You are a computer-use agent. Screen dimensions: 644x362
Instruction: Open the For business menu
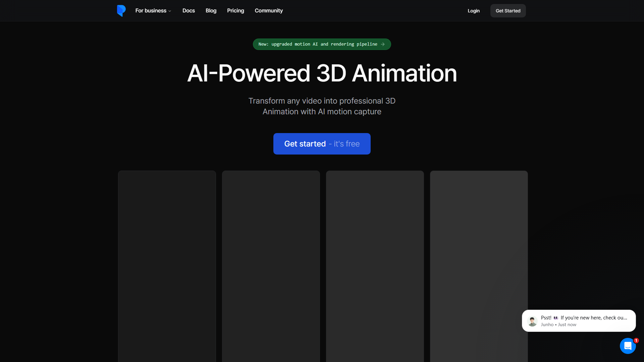(151, 11)
